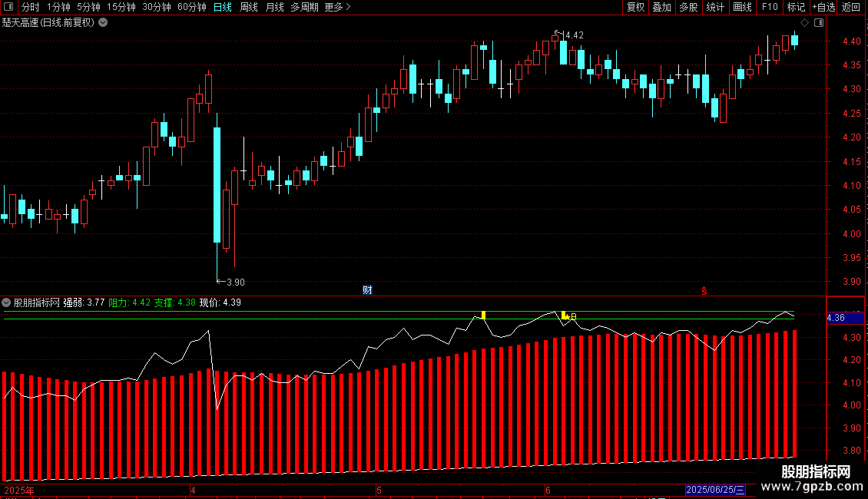Image resolution: width=868 pixels, height=499 pixels.
Task: Click the red S marker on chart
Action: [704, 291]
